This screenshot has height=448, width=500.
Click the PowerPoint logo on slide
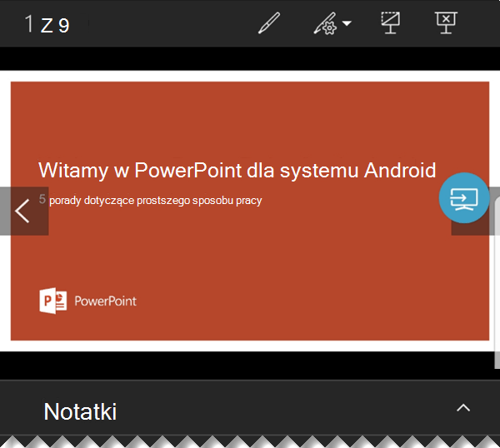click(87, 301)
